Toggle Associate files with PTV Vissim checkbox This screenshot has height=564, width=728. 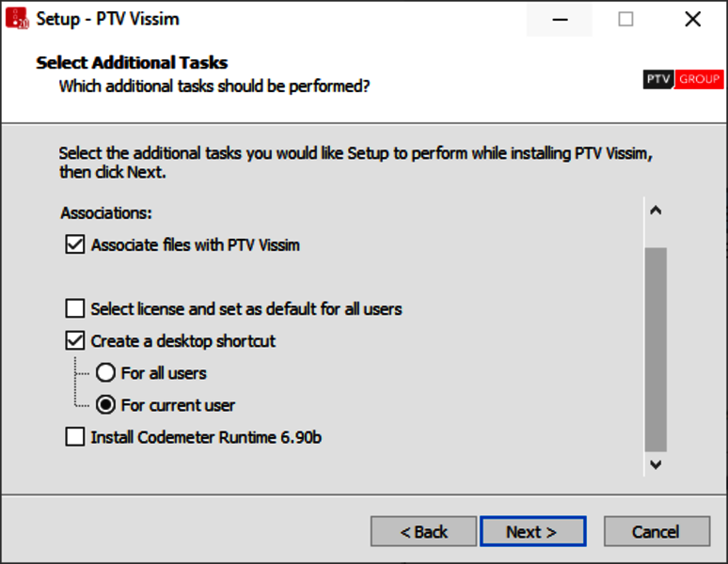(x=75, y=245)
